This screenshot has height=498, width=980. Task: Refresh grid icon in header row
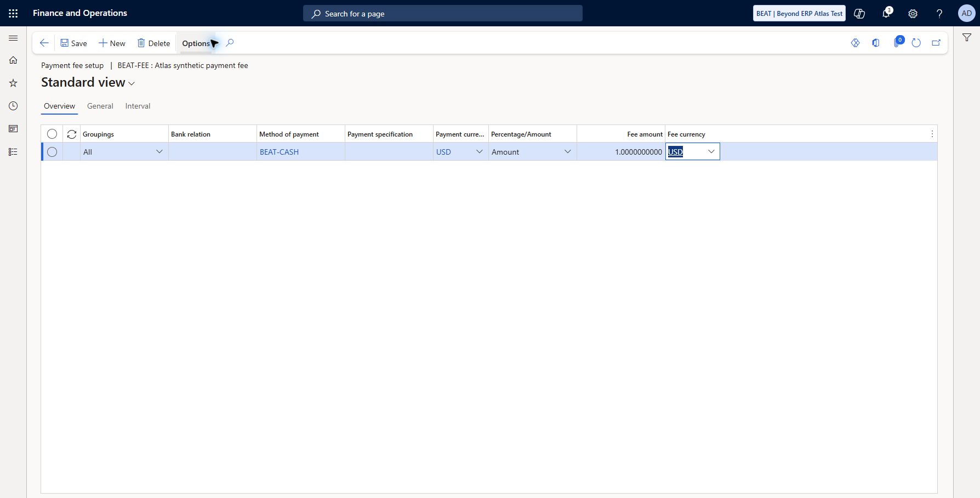72,134
